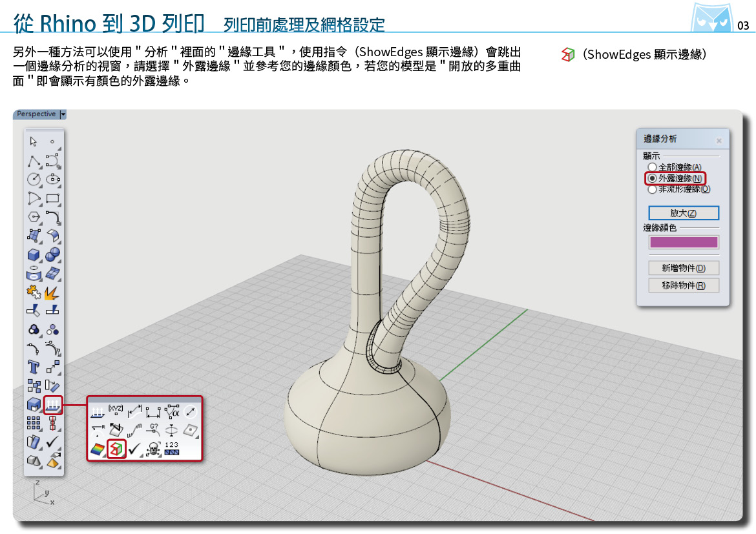Select the Rectangle tool

(52, 198)
